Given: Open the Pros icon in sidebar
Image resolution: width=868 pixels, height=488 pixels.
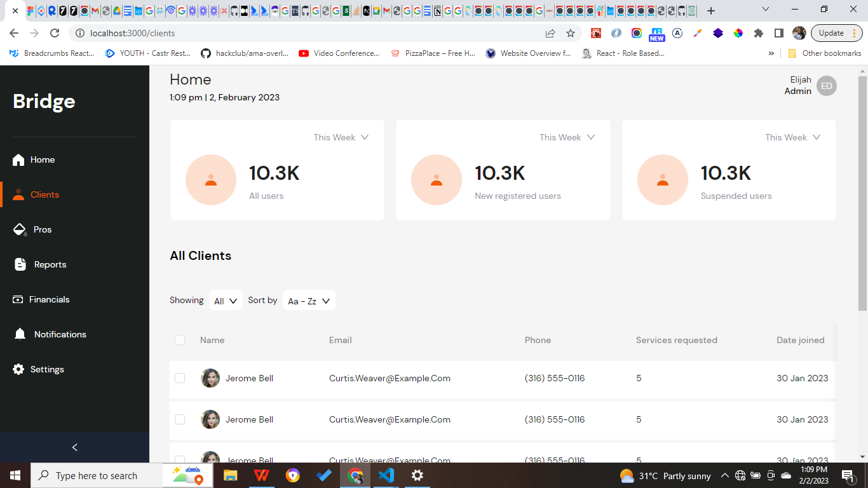Looking at the screenshot, I should (20, 229).
